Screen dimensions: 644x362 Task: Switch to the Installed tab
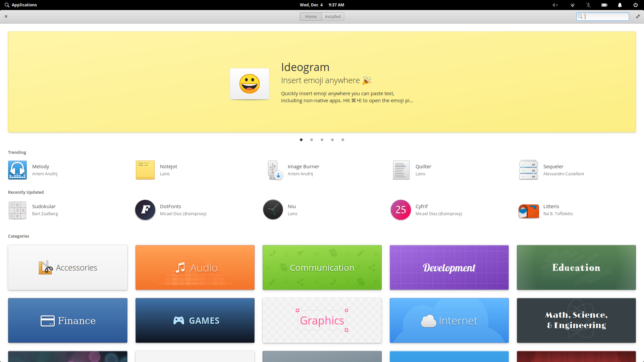[333, 16]
